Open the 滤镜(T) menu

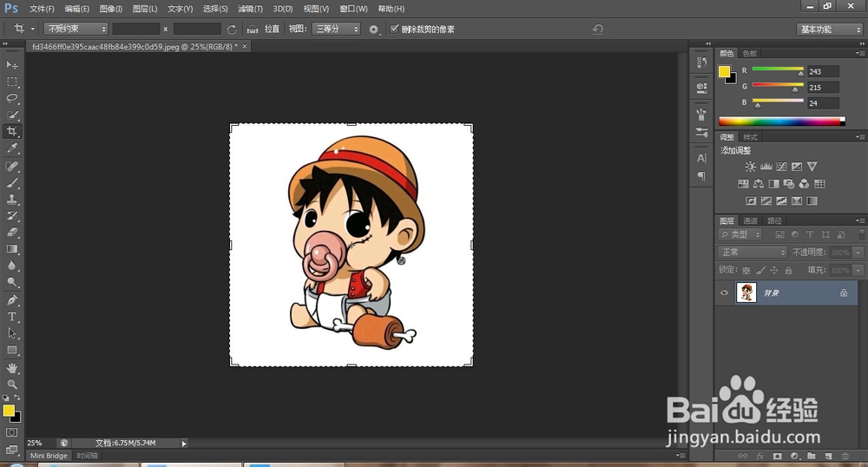coord(250,9)
